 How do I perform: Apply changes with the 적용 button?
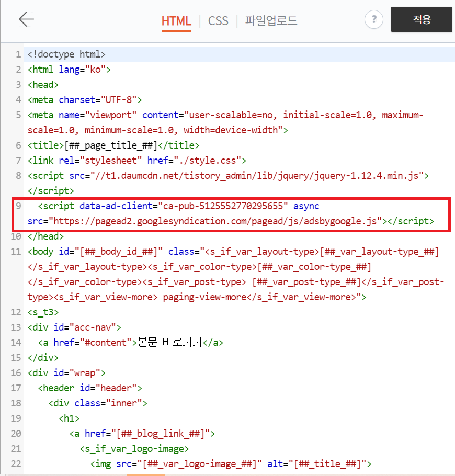click(x=422, y=19)
